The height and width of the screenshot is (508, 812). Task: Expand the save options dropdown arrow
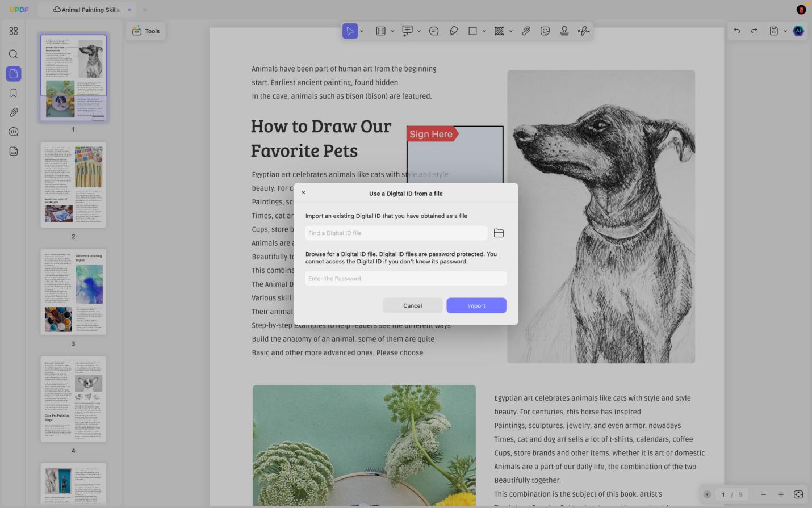click(785, 31)
